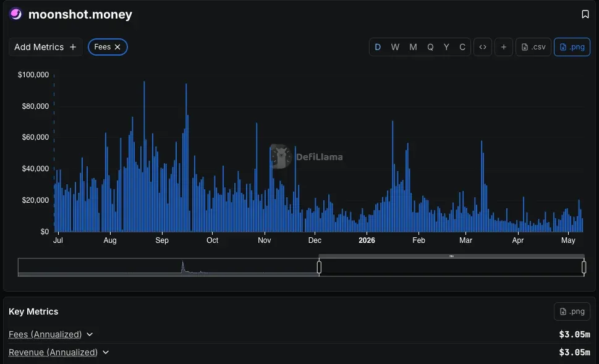Click the Fees chip label
Image resolution: width=599 pixels, height=364 pixels.
click(103, 47)
